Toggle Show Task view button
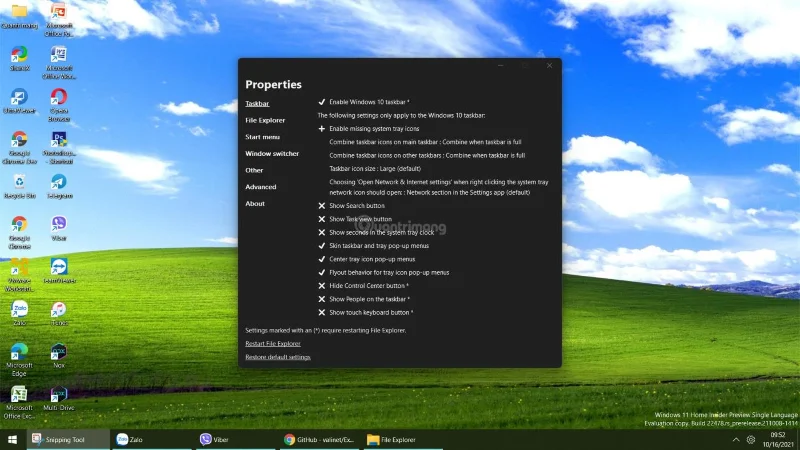Viewport: 800px width, 450px height. tap(355, 219)
